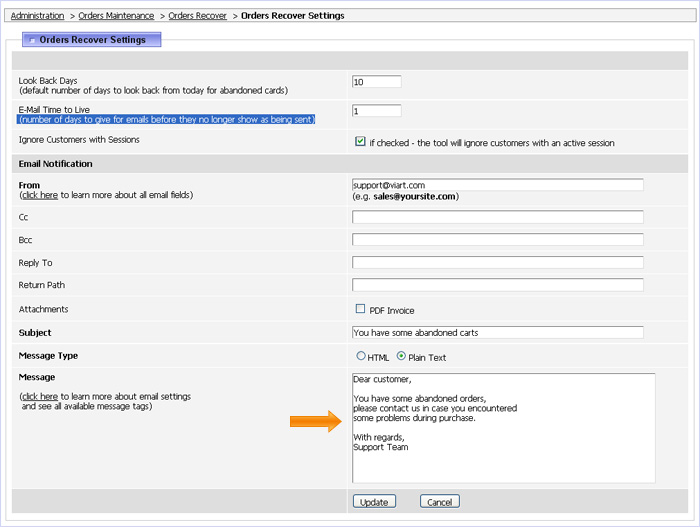
Task: Click the Orders Recover Settings header icon
Action: tap(32, 40)
